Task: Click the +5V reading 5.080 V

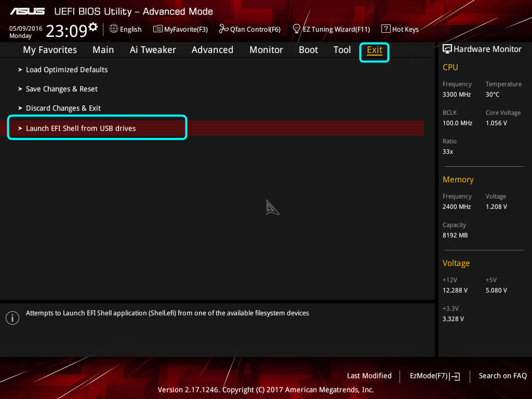Action: [x=496, y=290]
